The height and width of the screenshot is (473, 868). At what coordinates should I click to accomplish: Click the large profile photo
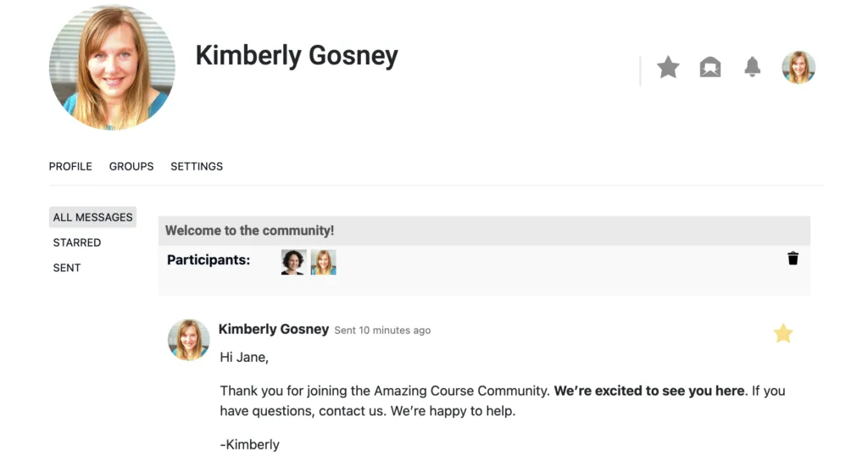112,68
